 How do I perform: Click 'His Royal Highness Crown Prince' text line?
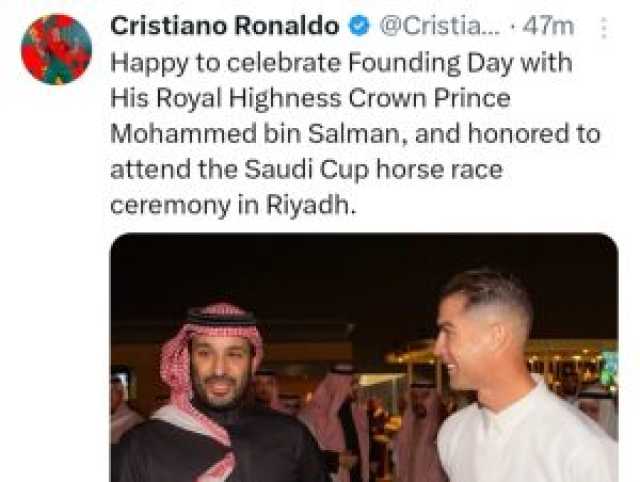click(310, 99)
